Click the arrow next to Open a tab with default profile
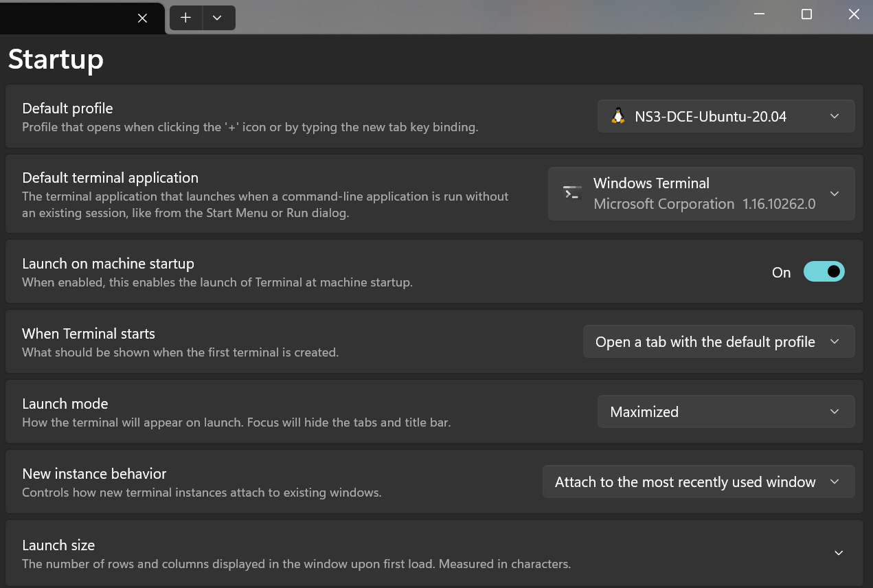873x588 pixels. tap(835, 342)
